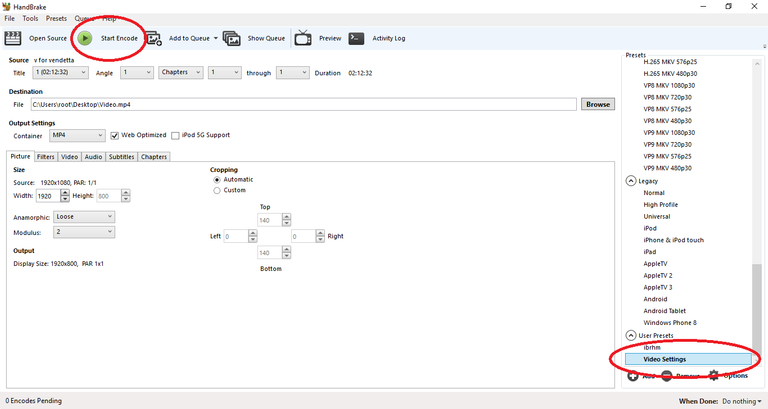Click the Open Source label
Viewport: 768px width, 409px height.
click(48, 38)
